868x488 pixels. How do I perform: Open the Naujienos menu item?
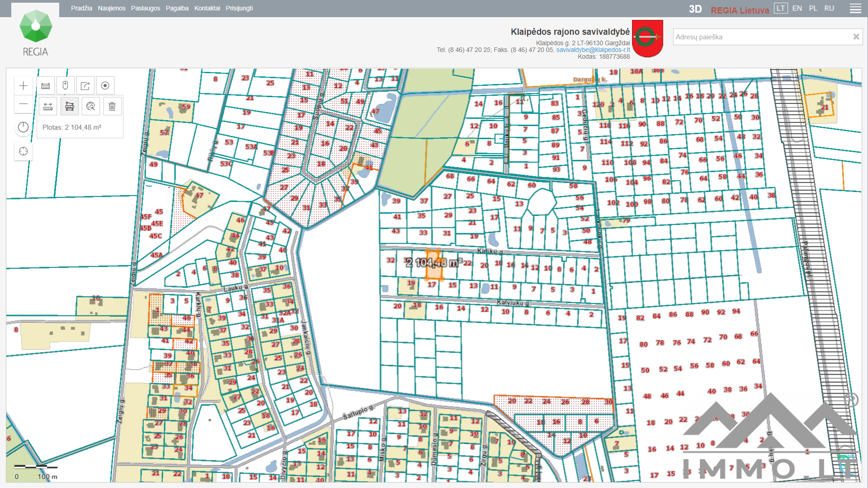click(x=112, y=8)
